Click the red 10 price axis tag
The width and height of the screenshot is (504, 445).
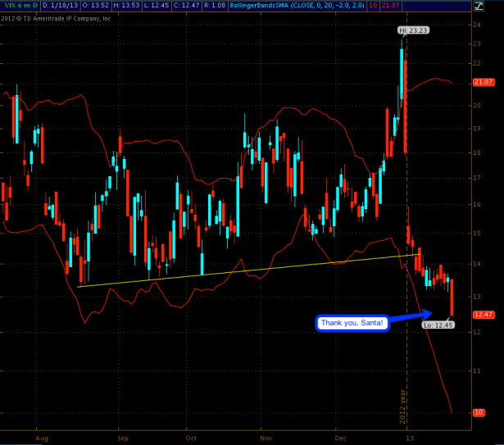pos(478,412)
